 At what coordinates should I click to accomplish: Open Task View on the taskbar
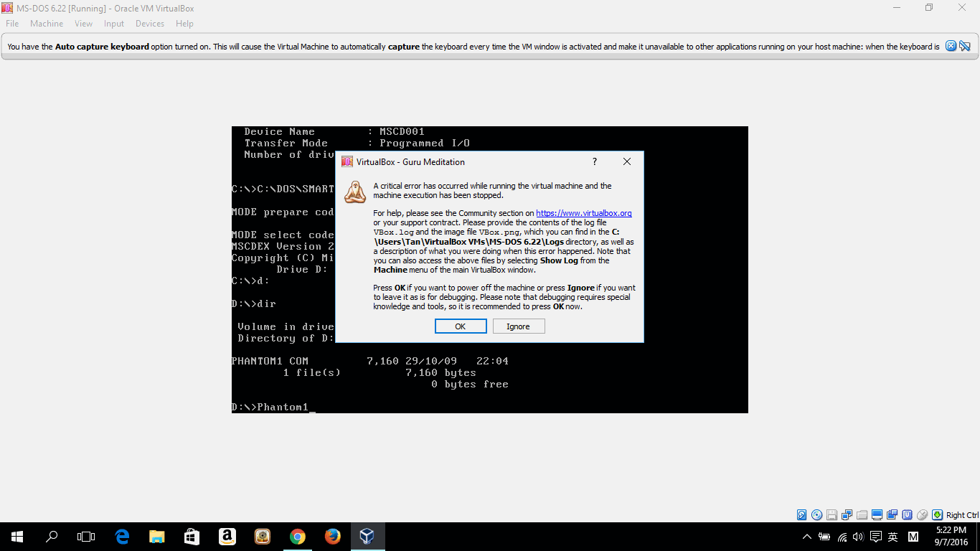tap(86, 537)
